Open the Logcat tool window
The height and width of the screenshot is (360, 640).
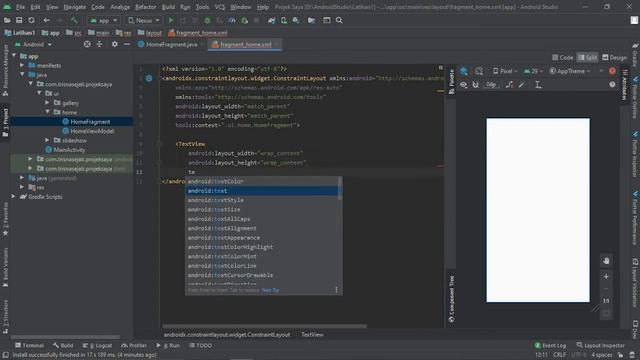tap(98, 346)
